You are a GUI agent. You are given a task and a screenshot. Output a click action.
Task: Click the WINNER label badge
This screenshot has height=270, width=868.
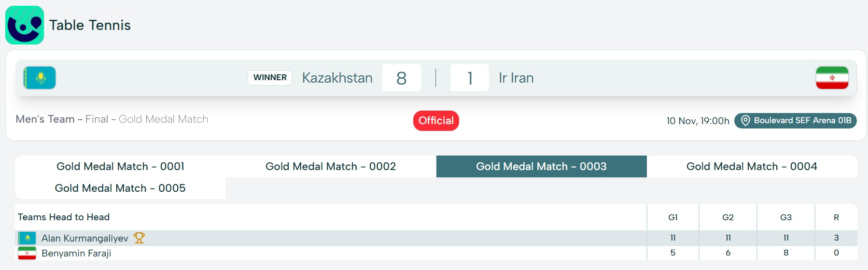tap(270, 78)
